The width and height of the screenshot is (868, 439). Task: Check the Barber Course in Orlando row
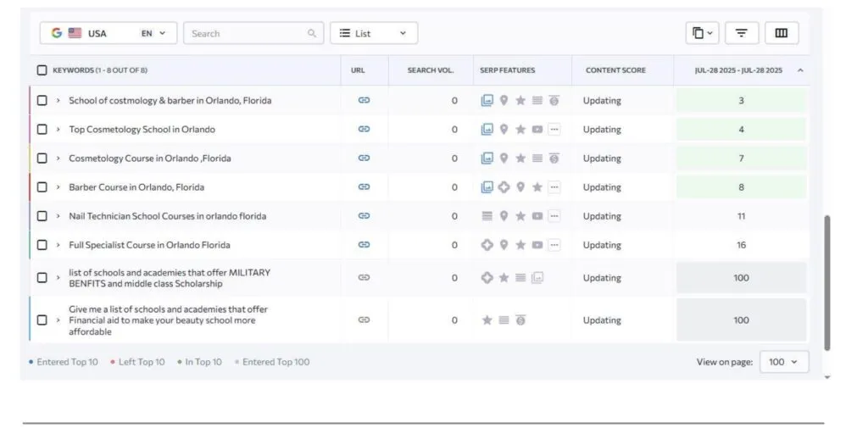(x=42, y=187)
